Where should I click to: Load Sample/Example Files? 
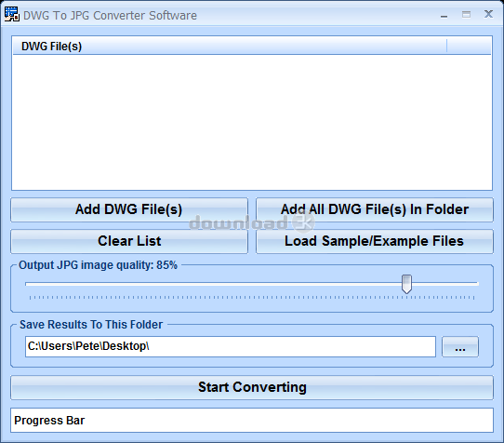pyautogui.click(x=375, y=241)
